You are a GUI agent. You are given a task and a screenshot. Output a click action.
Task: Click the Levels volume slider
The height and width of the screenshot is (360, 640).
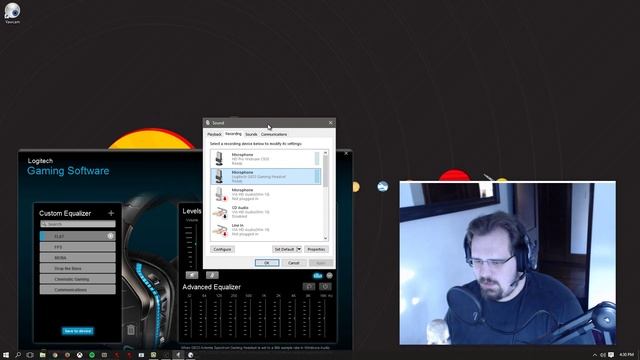[x=196, y=244]
